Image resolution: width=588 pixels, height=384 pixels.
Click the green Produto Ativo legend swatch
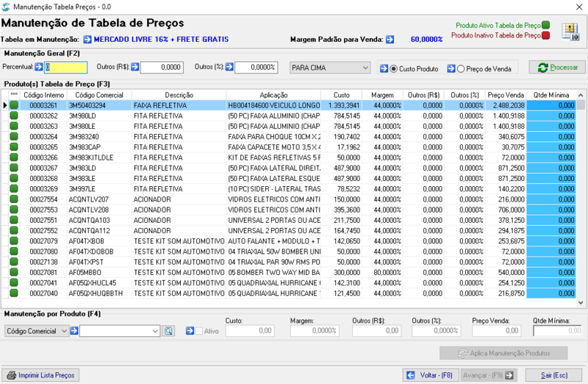tap(545, 25)
